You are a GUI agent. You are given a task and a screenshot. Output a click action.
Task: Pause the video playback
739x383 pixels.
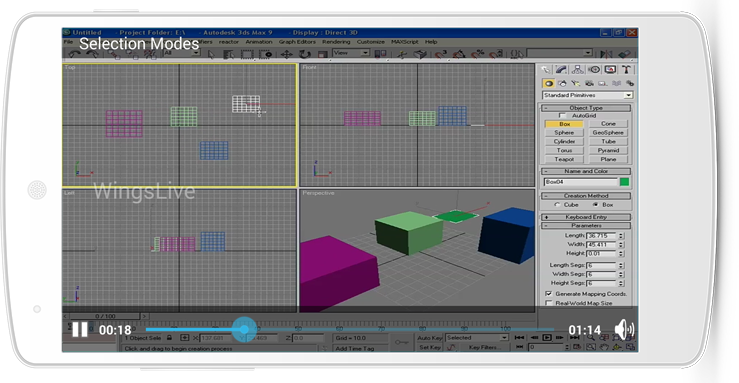point(80,329)
